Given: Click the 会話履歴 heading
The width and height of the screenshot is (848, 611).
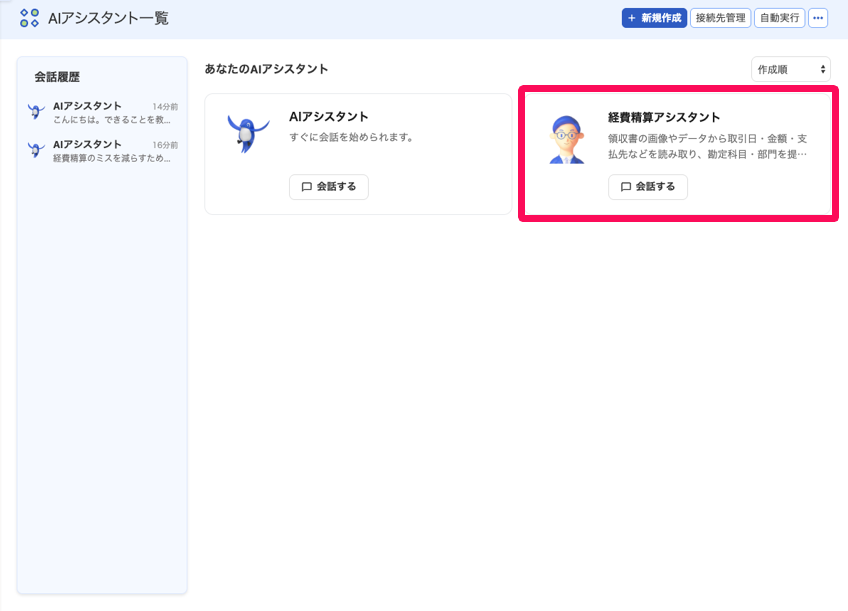Looking at the screenshot, I should point(57,77).
